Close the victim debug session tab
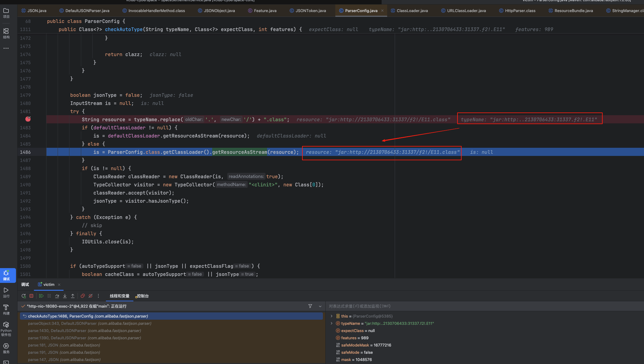This screenshot has height=364, width=644. click(59, 285)
